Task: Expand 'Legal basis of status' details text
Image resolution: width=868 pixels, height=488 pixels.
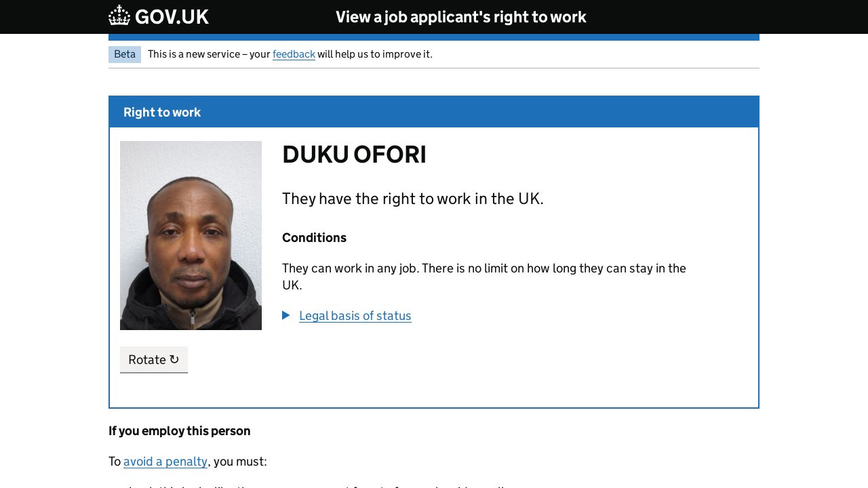Action: (355, 316)
